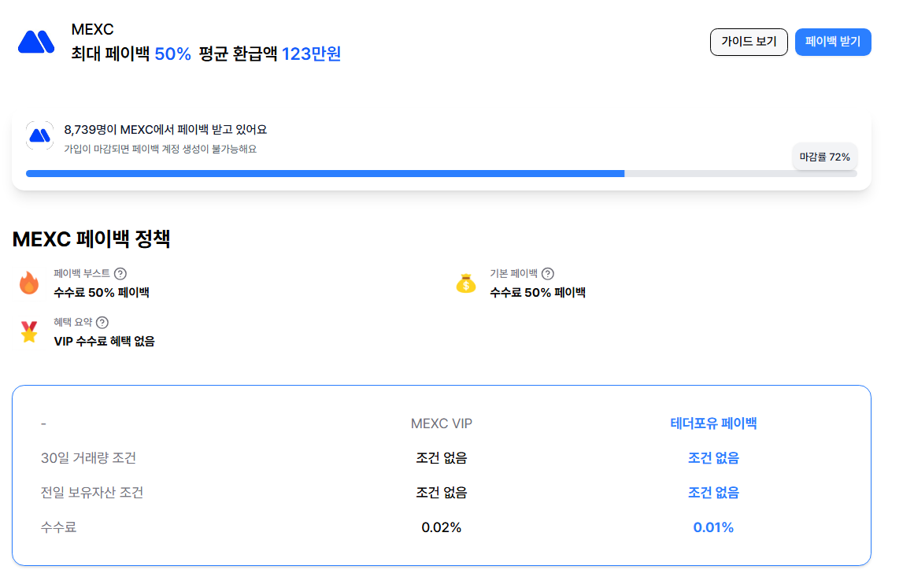Viewport: 914px width, 588px height.
Task: Click the MEXC logo in the header
Action: pyautogui.click(x=36, y=42)
